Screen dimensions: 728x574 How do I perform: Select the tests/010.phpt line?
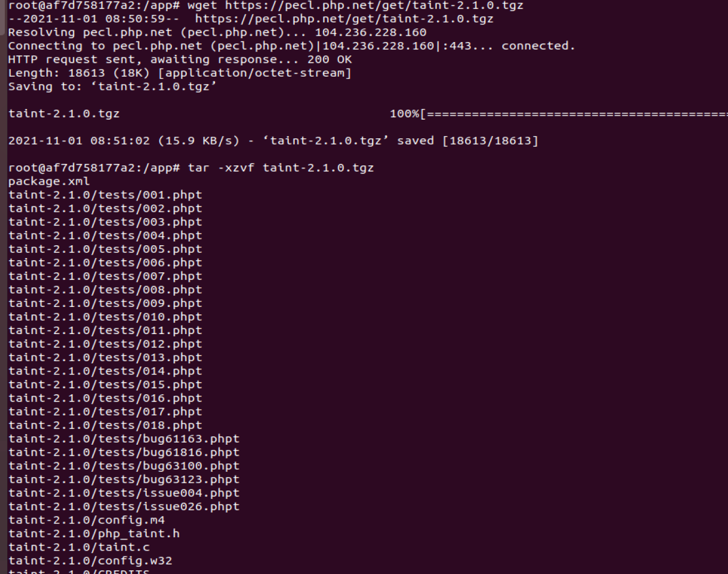pos(105,317)
